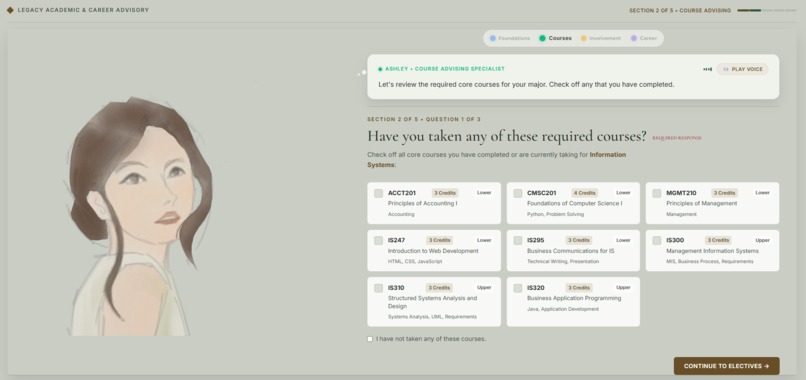
Task: Check the CMSC201 course checkbox
Action: (518, 193)
